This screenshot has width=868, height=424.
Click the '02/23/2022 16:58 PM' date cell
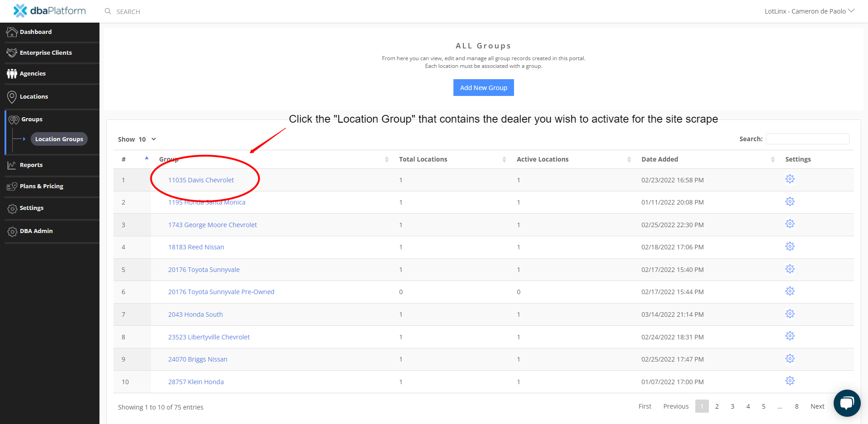point(672,180)
